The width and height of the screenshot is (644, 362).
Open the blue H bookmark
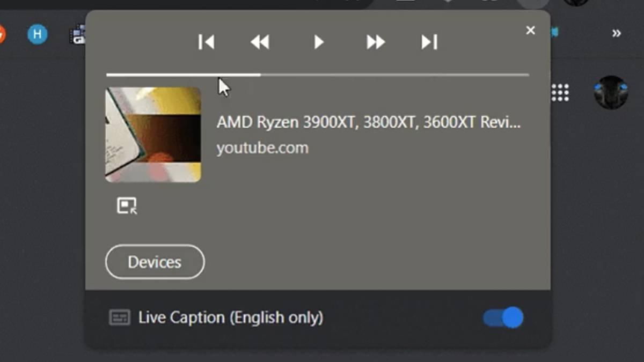click(38, 35)
